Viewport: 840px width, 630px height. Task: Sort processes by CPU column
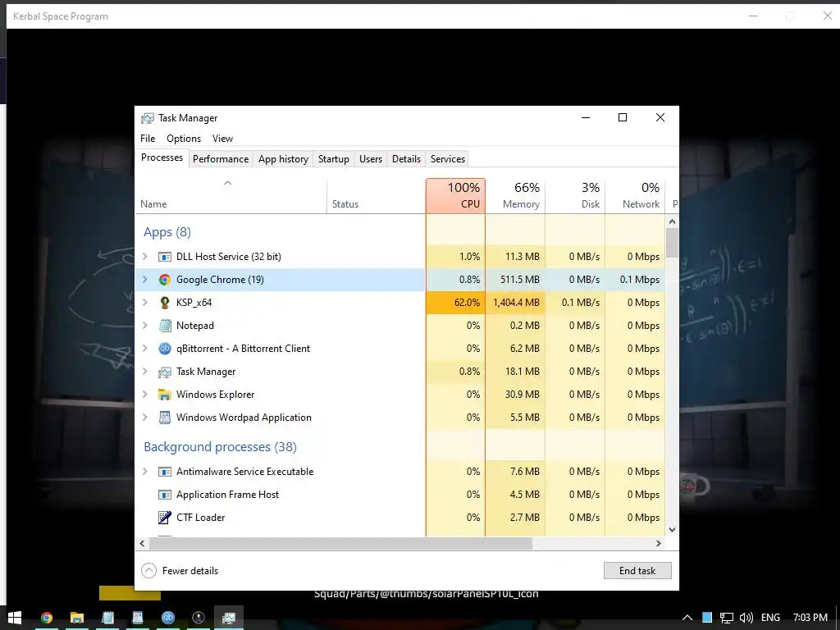pyautogui.click(x=456, y=196)
